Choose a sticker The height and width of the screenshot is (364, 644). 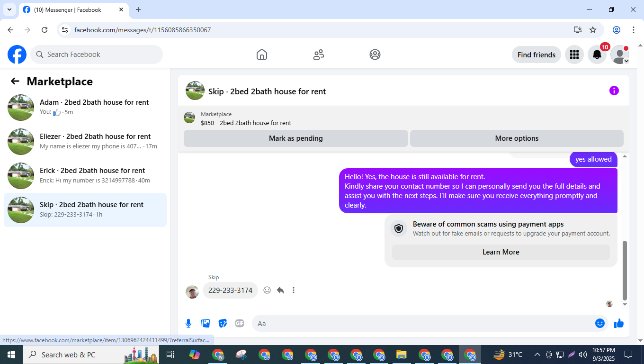tap(223, 323)
